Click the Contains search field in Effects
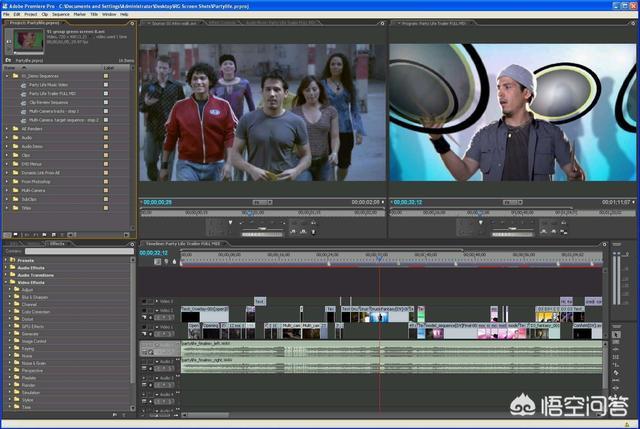The image size is (640, 429). (79, 251)
